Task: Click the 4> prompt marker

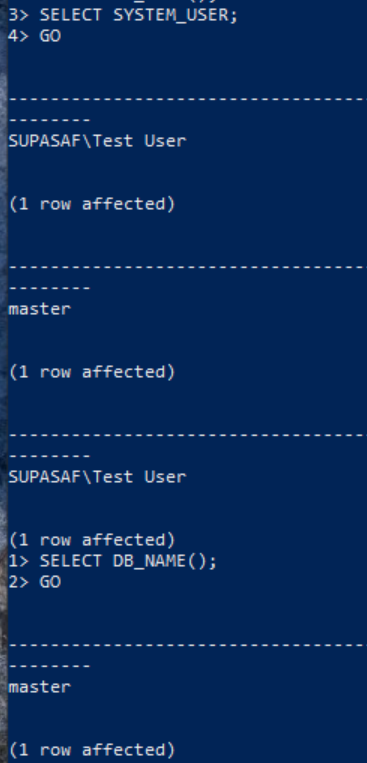Action: (18, 36)
